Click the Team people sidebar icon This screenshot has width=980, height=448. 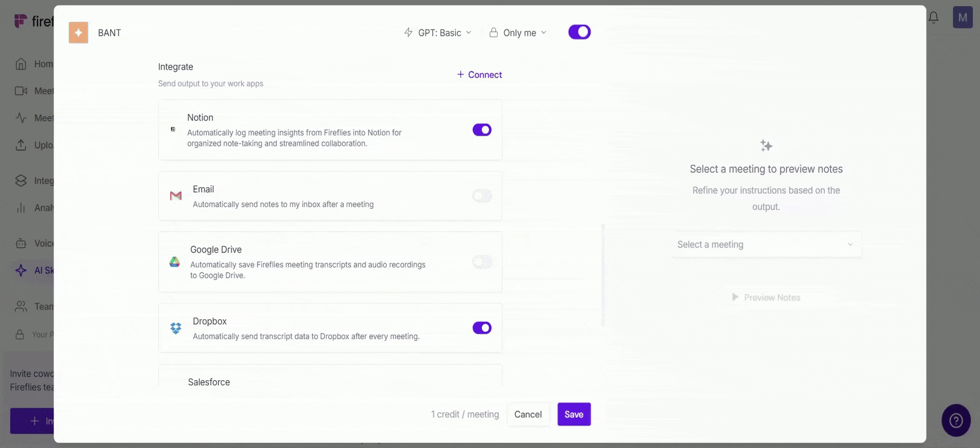pos(21,307)
